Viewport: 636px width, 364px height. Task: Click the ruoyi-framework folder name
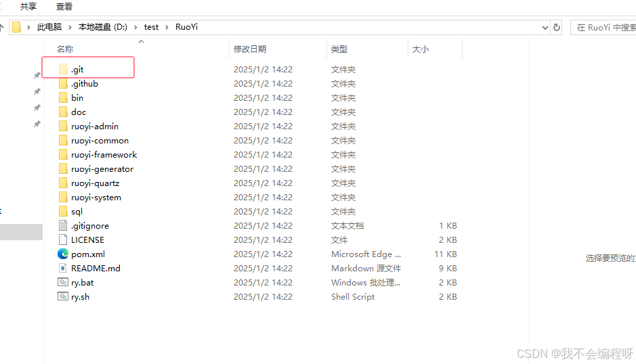[x=104, y=155]
